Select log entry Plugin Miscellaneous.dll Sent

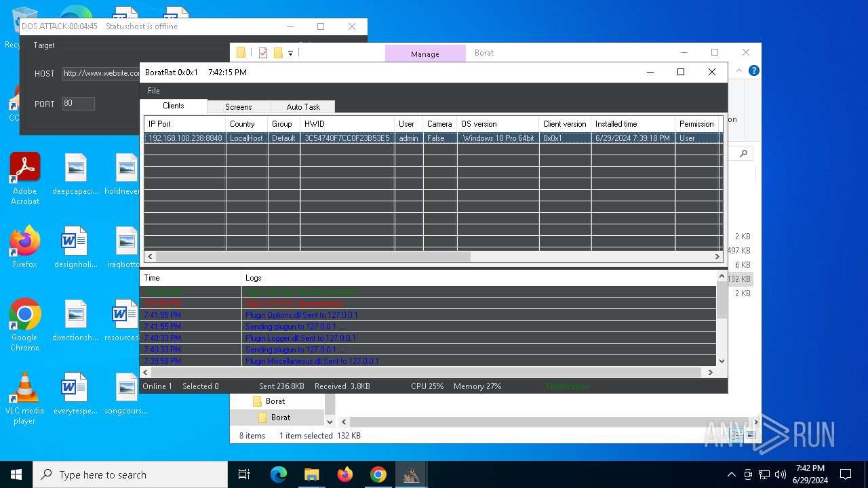click(x=428, y=361)
